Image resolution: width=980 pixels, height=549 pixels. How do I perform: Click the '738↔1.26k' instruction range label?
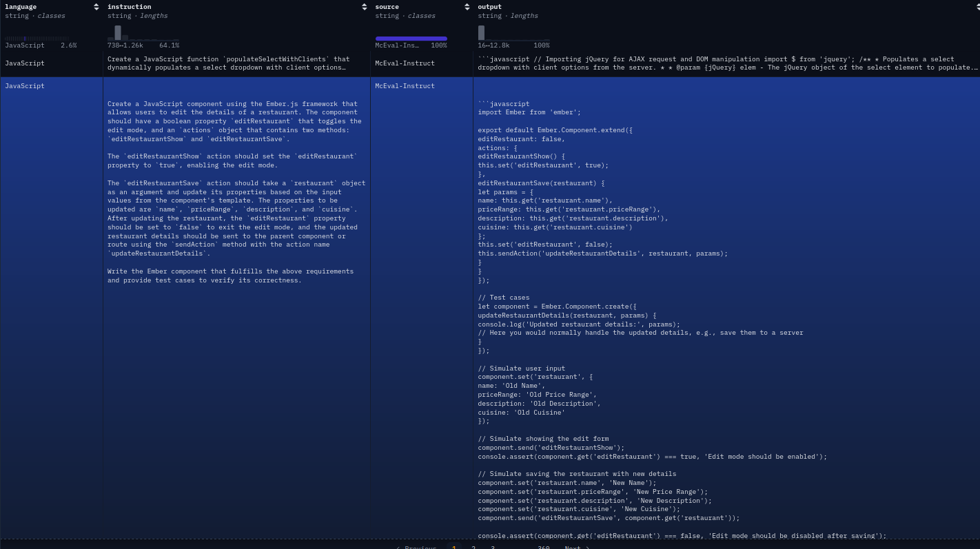pyautogui.click(x=125, y=45)
